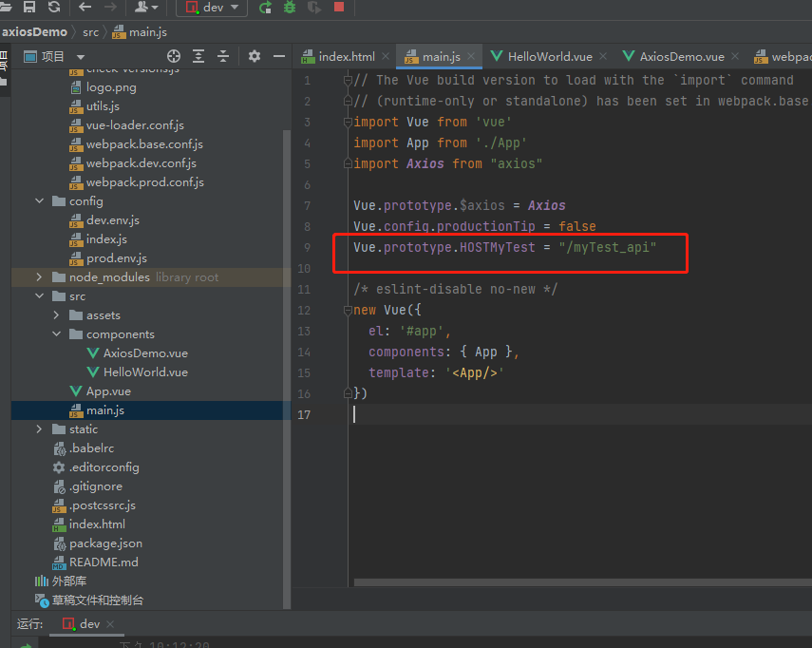The image size is (812, 648).
Task: Close the main.js tab
Action: (471, 56)
